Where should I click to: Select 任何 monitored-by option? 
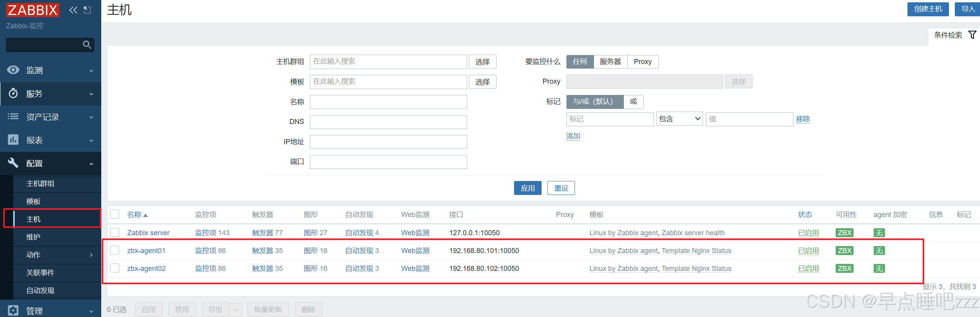point(580,62)
